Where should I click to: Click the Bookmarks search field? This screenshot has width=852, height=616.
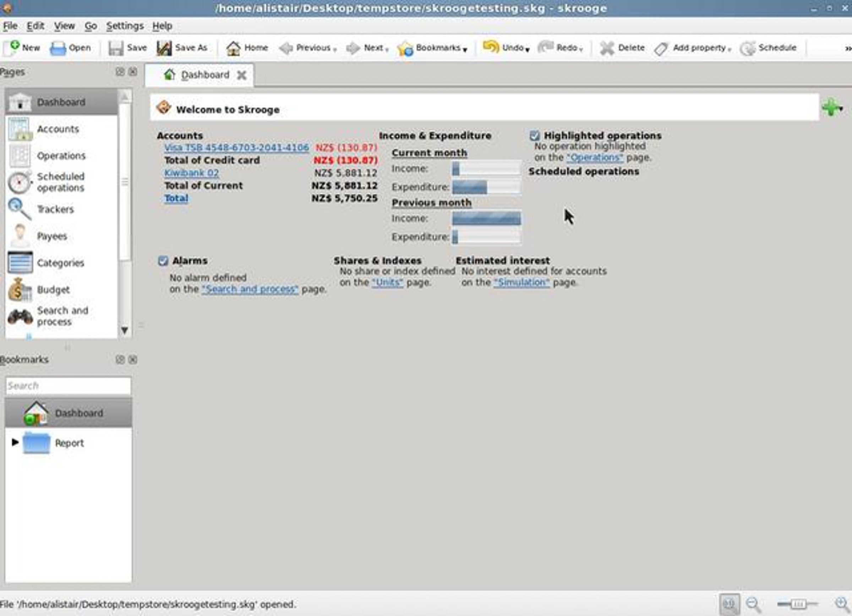tap(69, 386)
